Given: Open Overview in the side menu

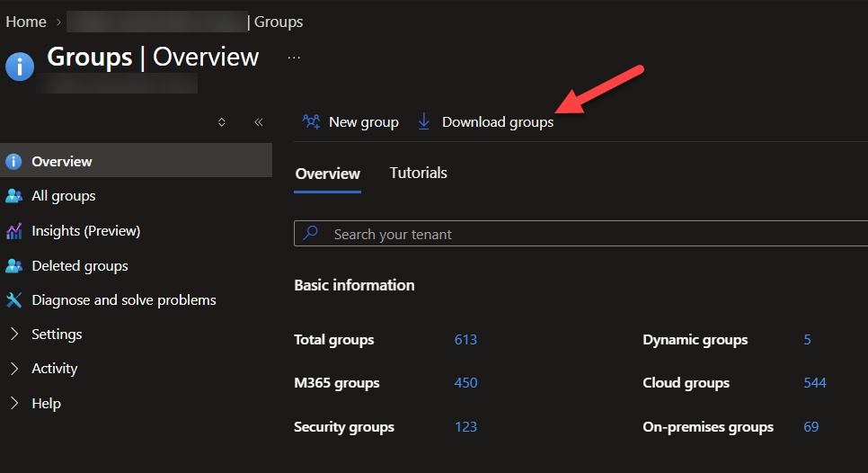Looking at the screenshot, I should coord(137,161).
